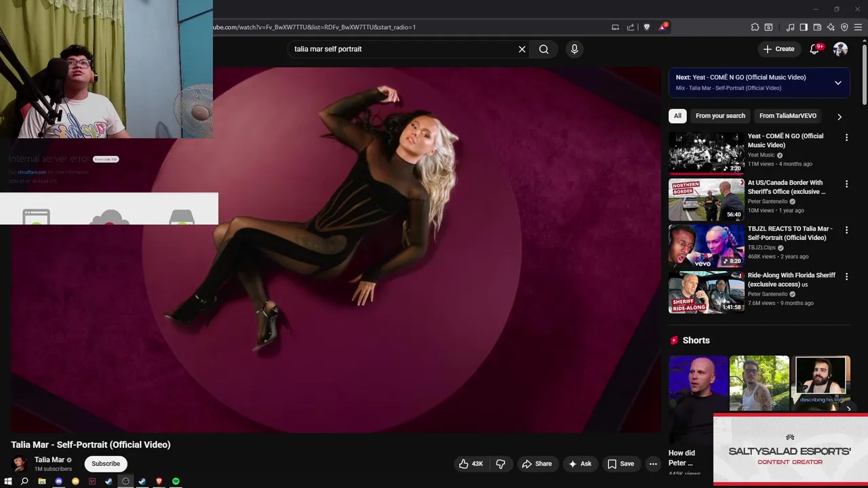Clear the YouTube search box text
This screenshot has width=868, height=488.
[x=522, y=49]
